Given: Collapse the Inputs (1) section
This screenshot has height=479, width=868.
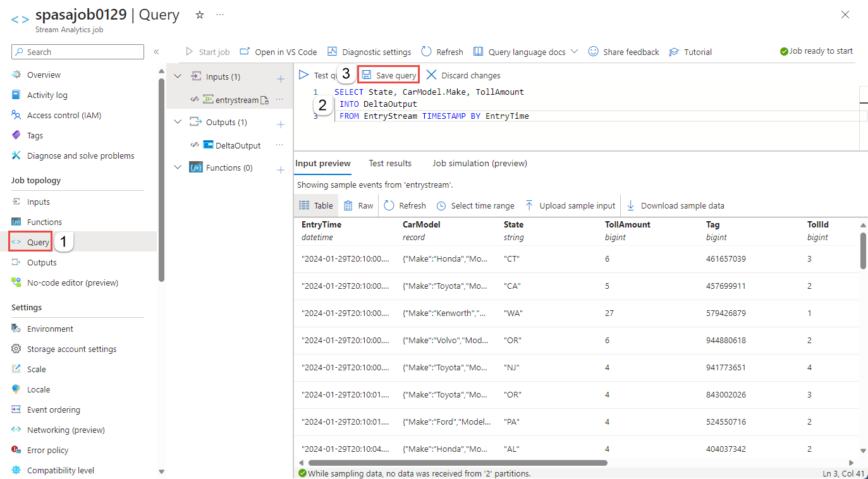Looking at the screenshot, I should 178,76.
